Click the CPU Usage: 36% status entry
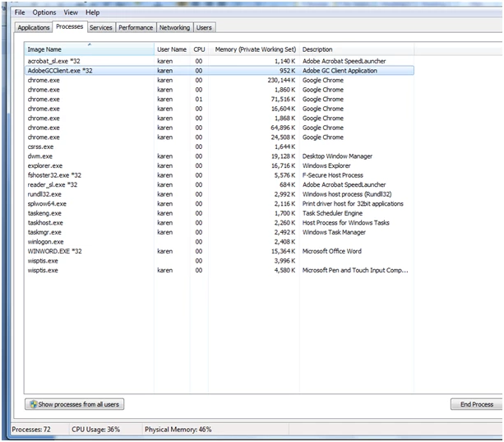This screenshot has width=504, height=442. pos(96,430)
